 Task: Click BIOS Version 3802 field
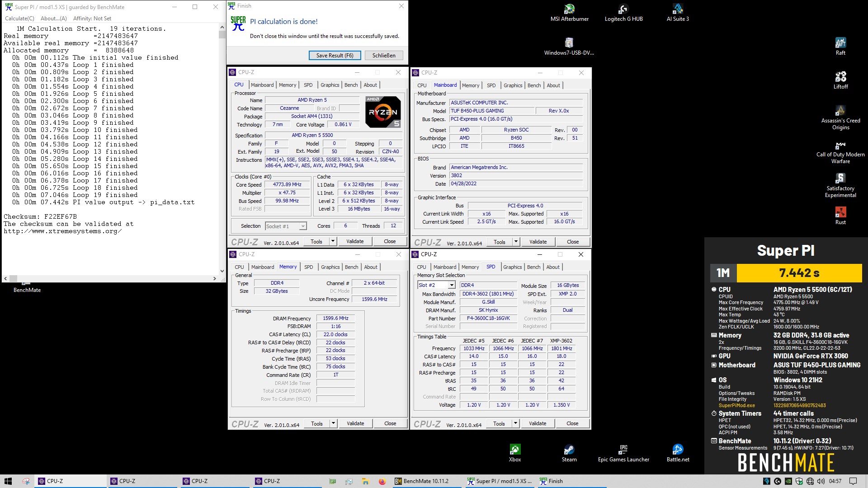(516, 175)
